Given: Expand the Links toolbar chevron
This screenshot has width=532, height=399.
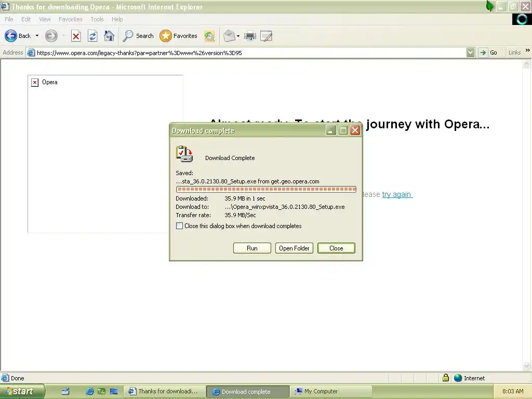Looking at the screenshot, I should 528,50.
